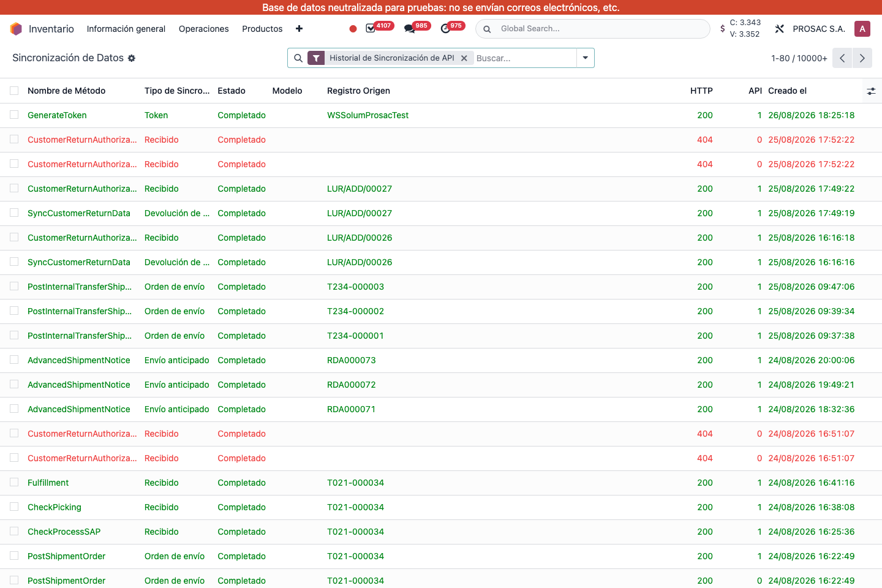Select checkbox for Fulfillment row
The height and width of the screenshot is (588, 882).
click(14, 482)
